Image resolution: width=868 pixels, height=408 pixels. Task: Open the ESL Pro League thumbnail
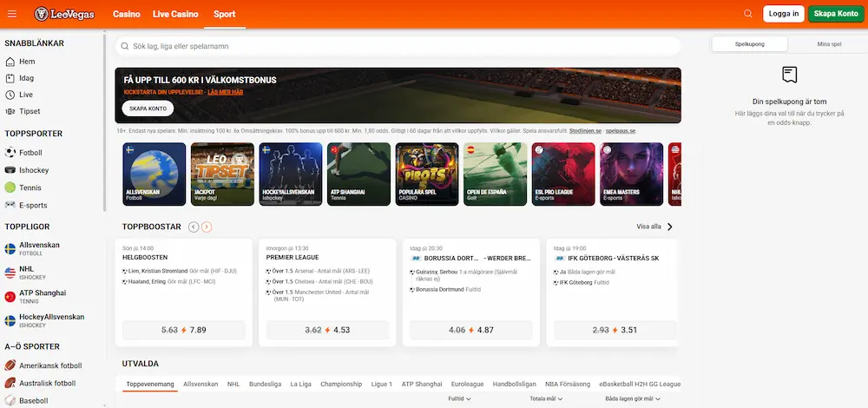(563, 174)
